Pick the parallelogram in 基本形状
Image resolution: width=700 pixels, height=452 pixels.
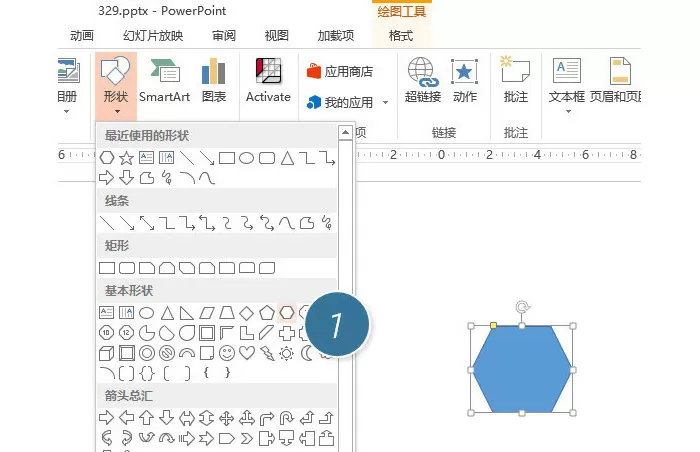(207, 313)
